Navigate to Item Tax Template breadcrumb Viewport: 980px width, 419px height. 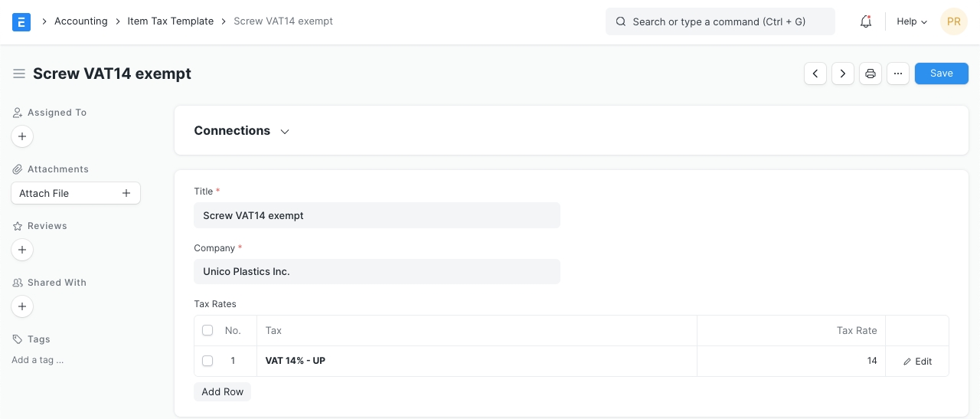point(170,21)
